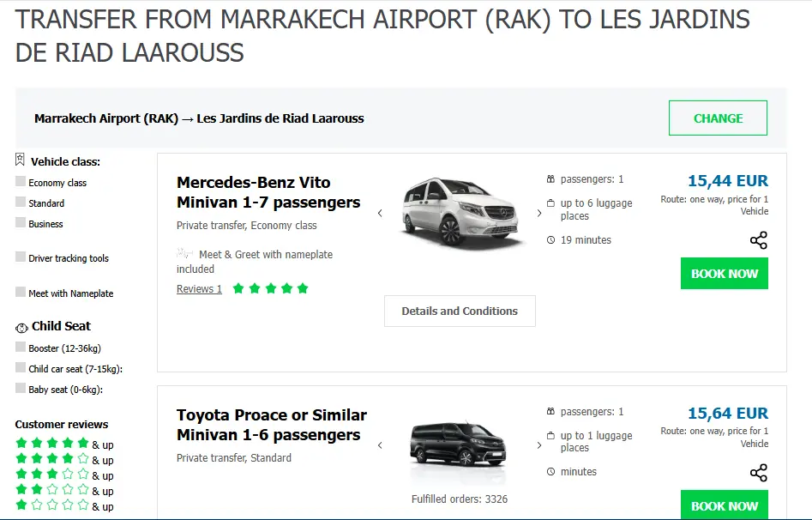The height and width of the screenshot is (520, 812).
Task: Click the Child Seat icon in the sidebar
Action: point(21,326)
